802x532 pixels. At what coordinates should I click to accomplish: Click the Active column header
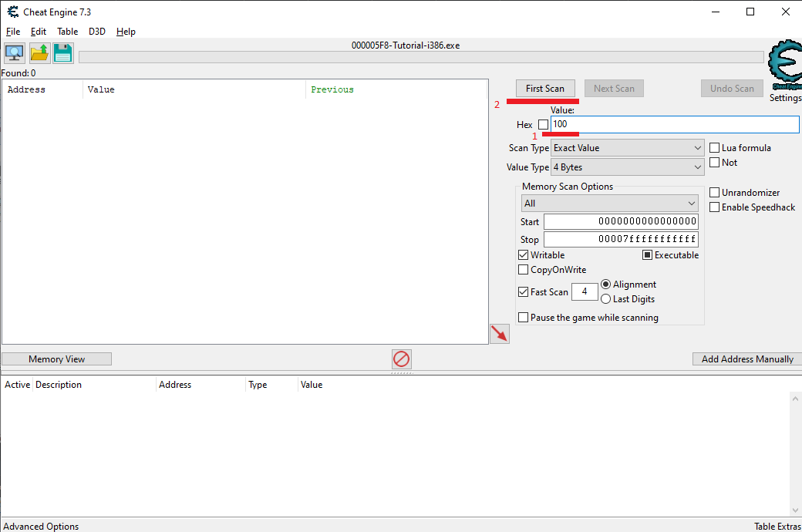point(18,385)
